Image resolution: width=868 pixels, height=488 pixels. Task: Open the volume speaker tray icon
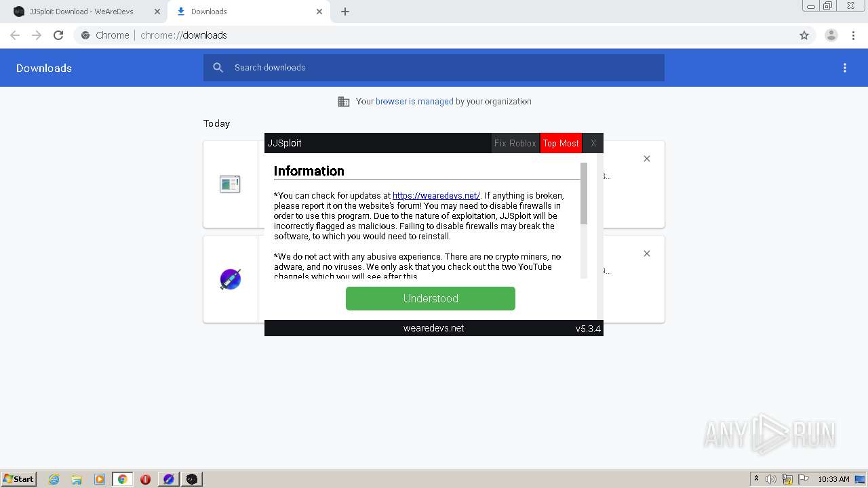click(x=771, y=479)
